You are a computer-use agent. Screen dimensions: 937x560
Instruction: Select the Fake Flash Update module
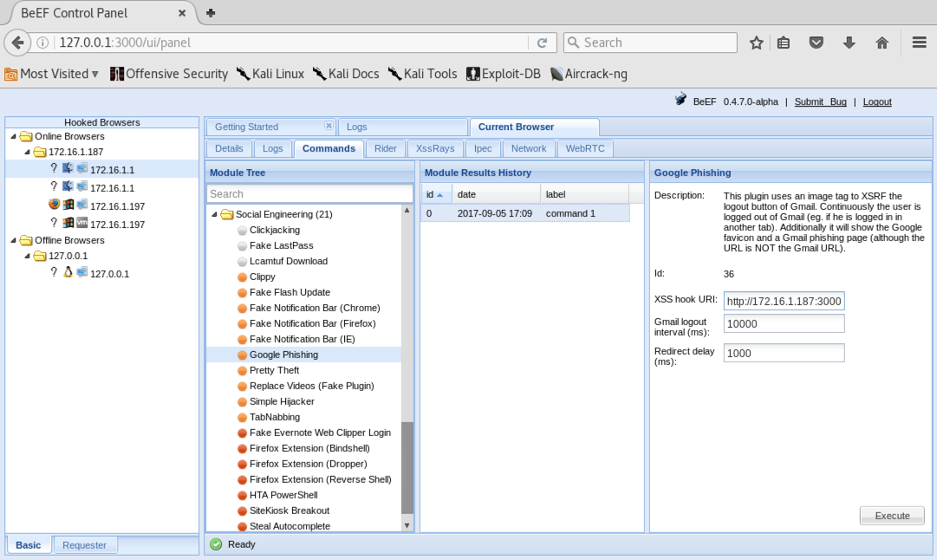[290, 292]
